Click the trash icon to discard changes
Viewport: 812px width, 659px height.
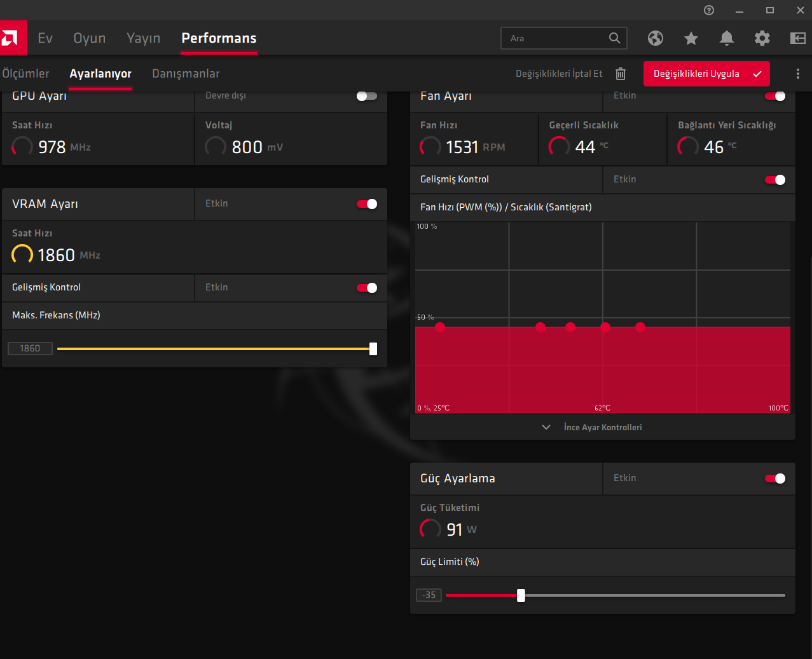(621, 74)
